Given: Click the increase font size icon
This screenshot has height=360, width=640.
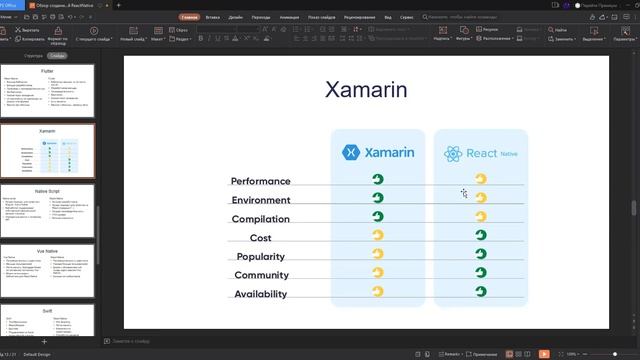Looking at the screenshot, I should click(265, 29).
